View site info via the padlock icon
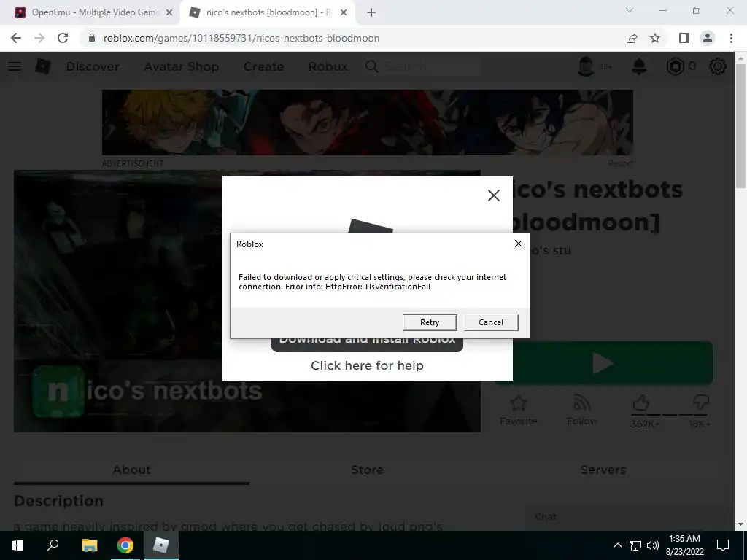 pos(92,38)
